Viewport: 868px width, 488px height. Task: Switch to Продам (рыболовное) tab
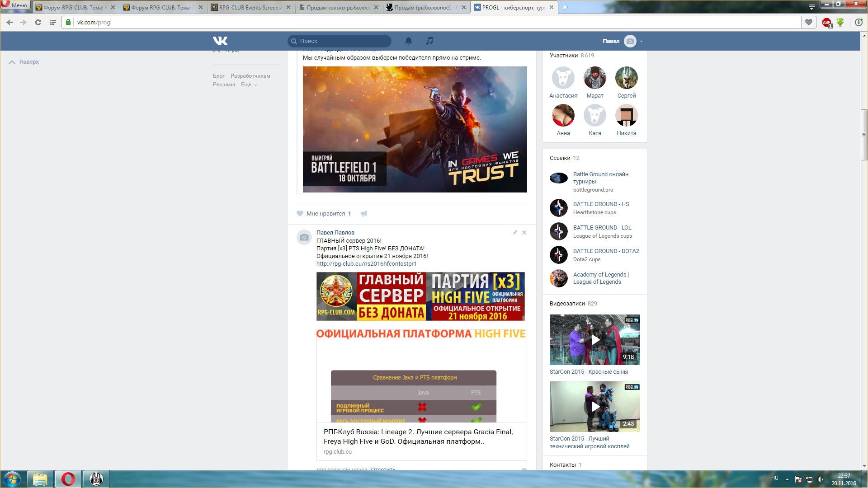(x=425, y=7)
